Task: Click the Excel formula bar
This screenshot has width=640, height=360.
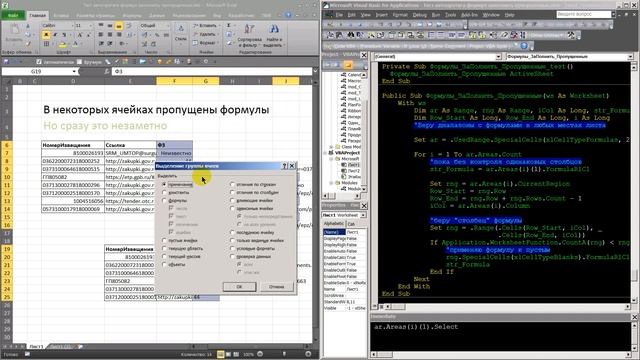Action: click(x=212, y=71)
